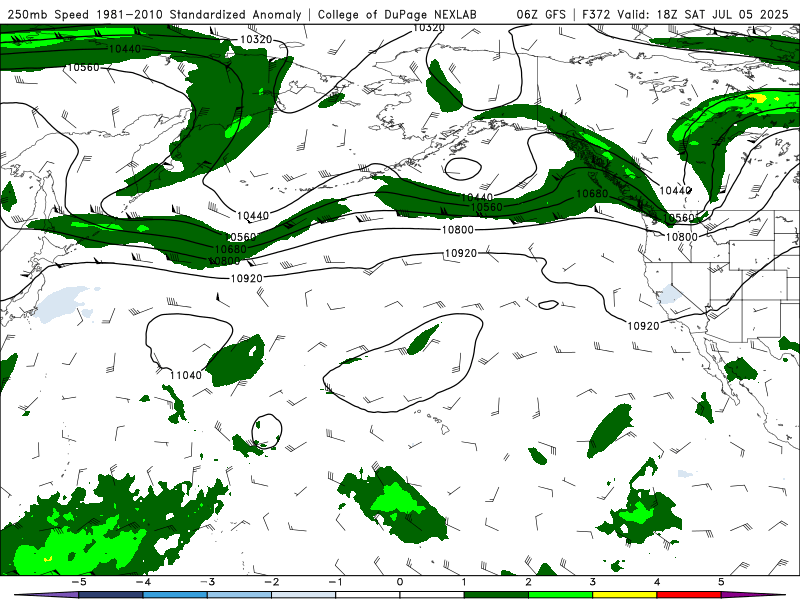Click the "250mb Speed 1981-2010 Standardized Anomaly" title
Image resolution: width=800 pixels, height=600 pixels.
click(155, 14)
